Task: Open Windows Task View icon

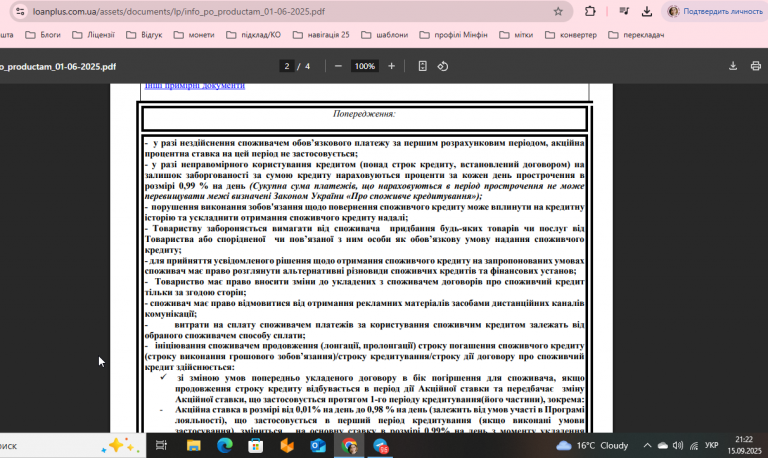Action: pyautogui.click(x=161, y=445)
